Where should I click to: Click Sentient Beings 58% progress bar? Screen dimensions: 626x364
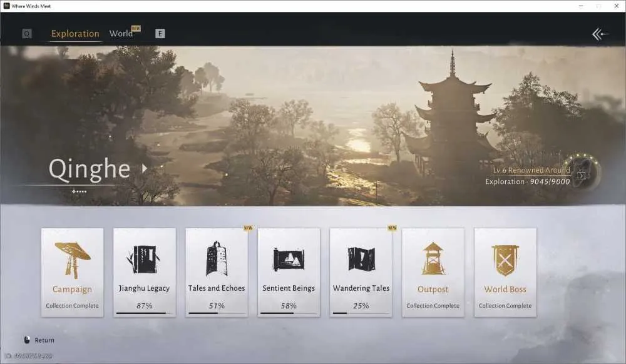pyautogui.click(x=289, y=313)
